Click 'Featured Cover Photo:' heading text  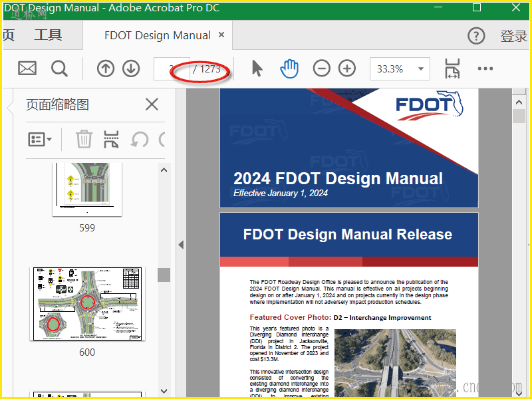click(x=291, y=317)
